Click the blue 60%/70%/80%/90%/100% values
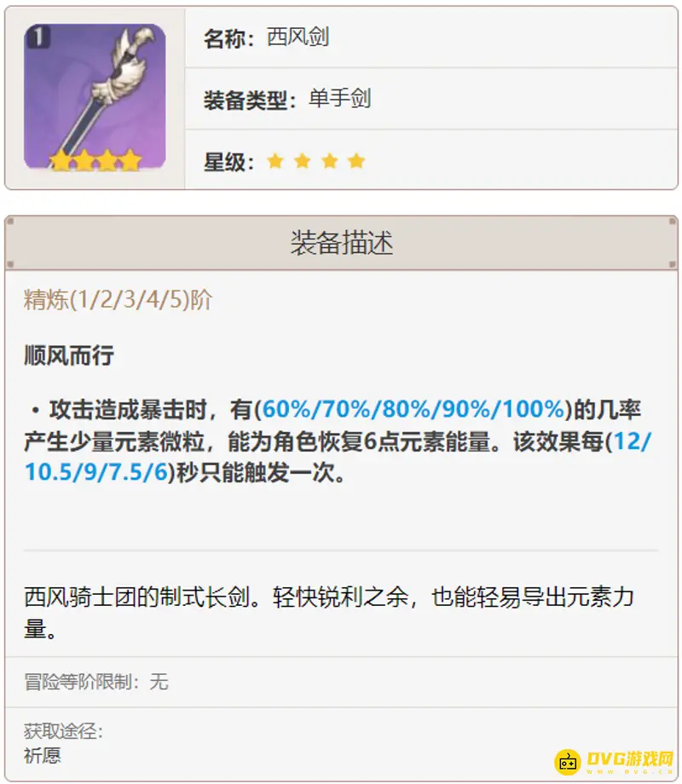Viewport: 682px width, 784px height. click(413, 409)
